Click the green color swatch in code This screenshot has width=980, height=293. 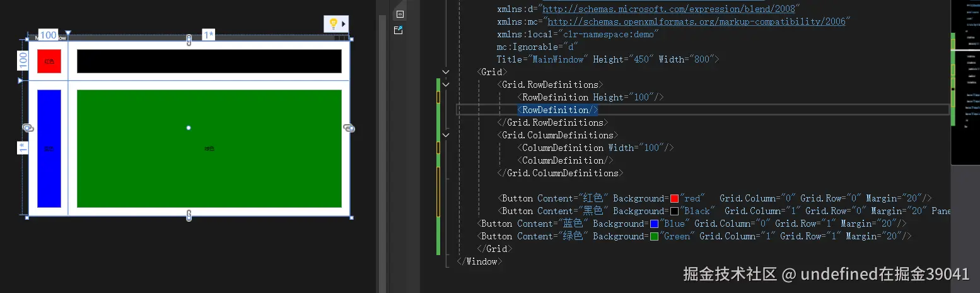click(x=654, y=236)
